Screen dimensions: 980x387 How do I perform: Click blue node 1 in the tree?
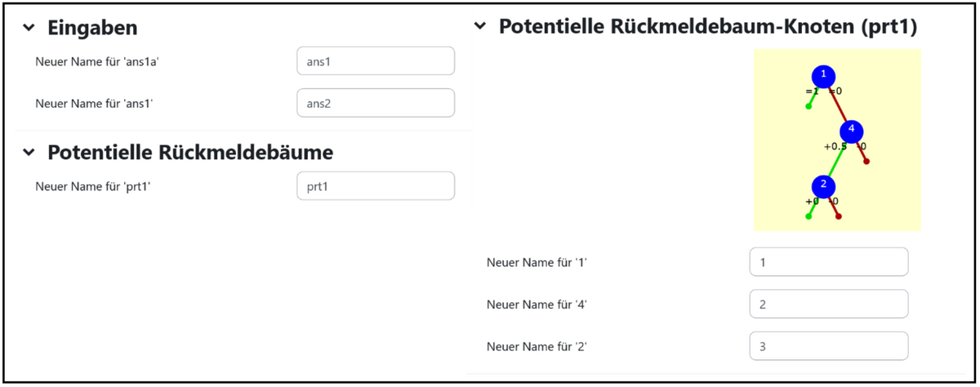824,76
